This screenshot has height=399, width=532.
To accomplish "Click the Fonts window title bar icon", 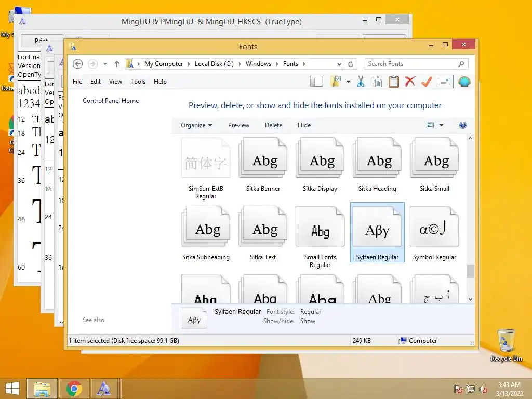I will tap(73, 46).
